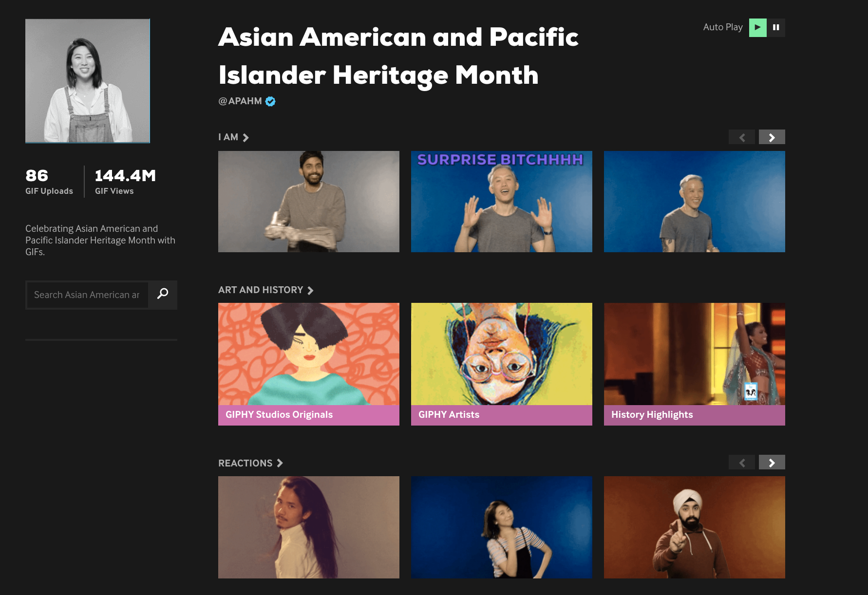
Task: Click the @APAHM username
Action: 240,101
